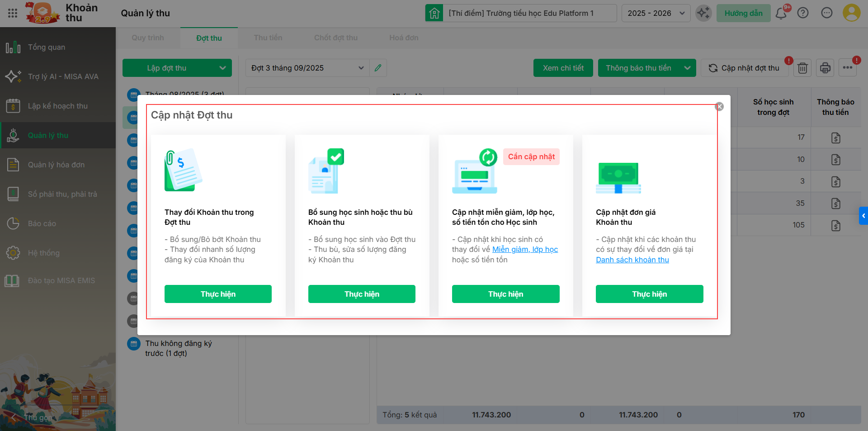
Task: Click the pencil edit icon beside Đợt 3
Action: coord(378,68)
